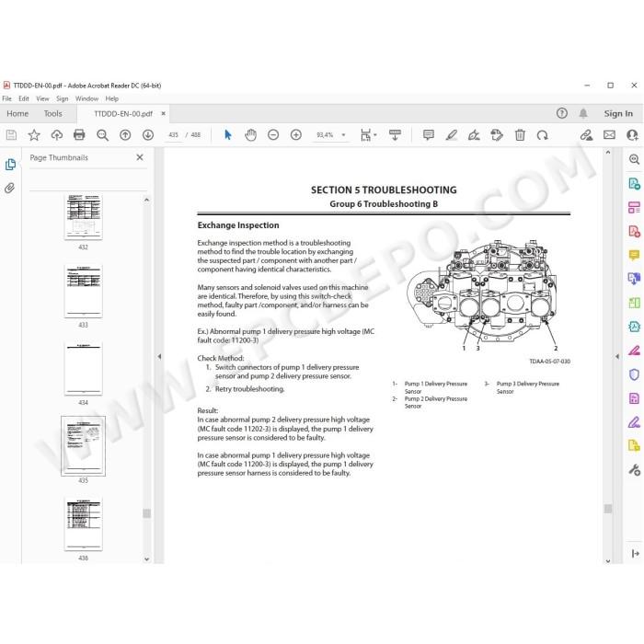The height and width of the screenshot is (644, 644).
Task: Collapse the right tools pane arrow
Action: [617, 357]
